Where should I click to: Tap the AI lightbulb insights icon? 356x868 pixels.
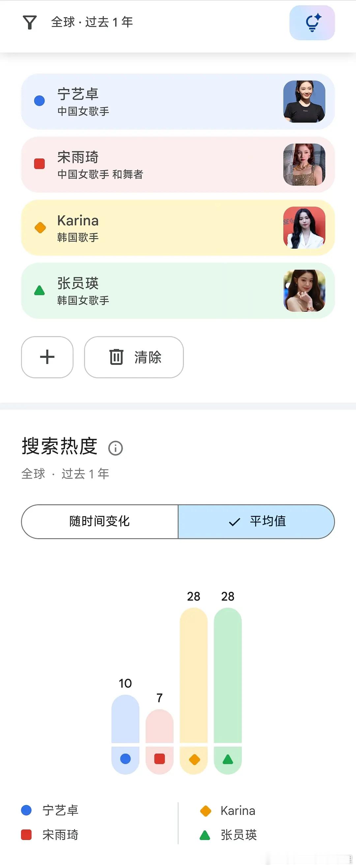[x=312, y=22]
